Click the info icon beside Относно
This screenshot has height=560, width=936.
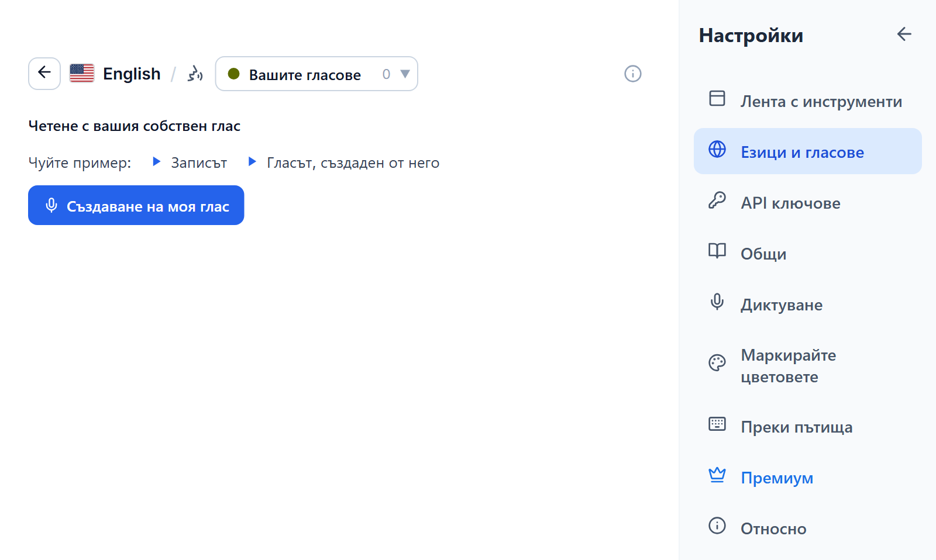click(717, 526)
